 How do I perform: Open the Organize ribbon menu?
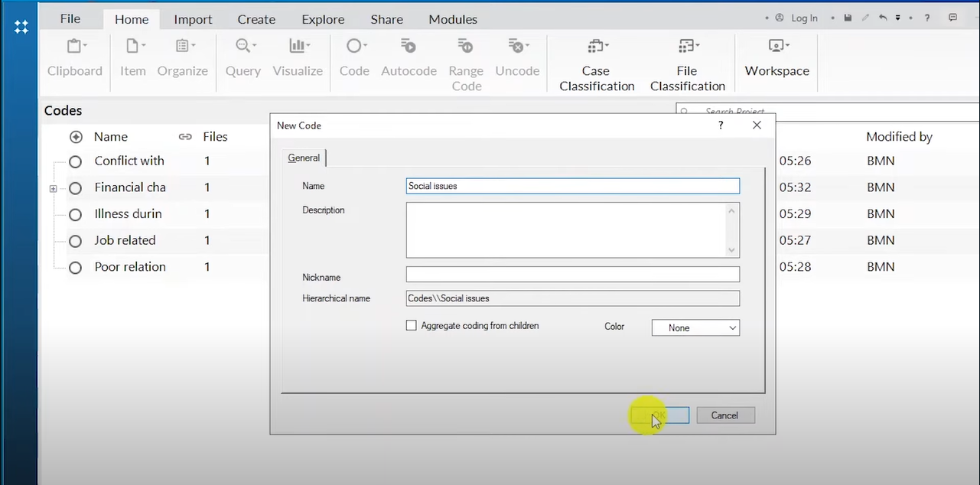[182, 57]
